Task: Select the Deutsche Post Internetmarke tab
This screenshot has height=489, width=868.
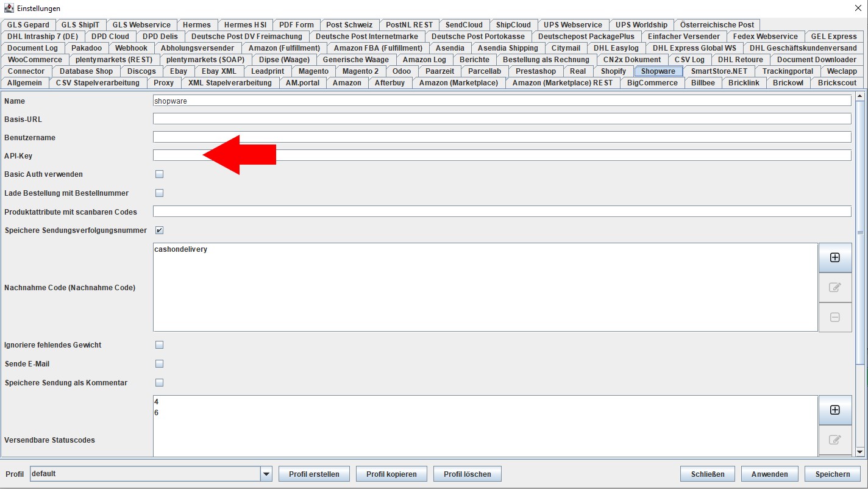Action: (x=367, y=37)
